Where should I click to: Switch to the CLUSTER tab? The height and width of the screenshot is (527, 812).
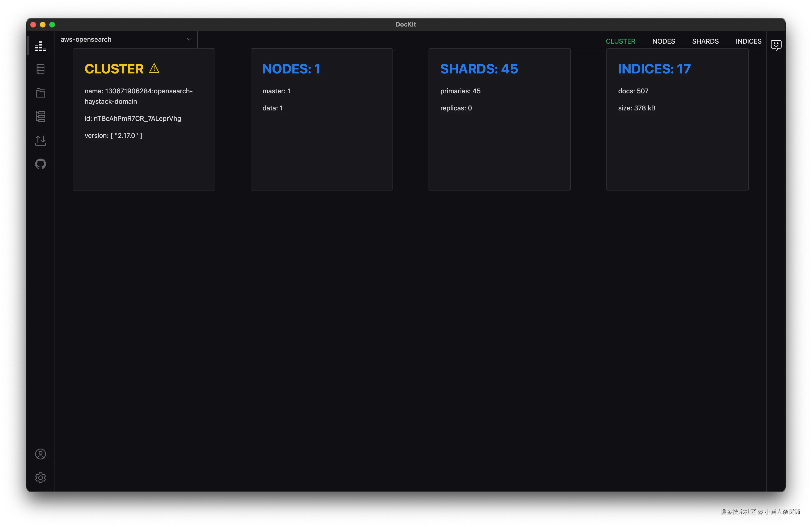(620, 41)
